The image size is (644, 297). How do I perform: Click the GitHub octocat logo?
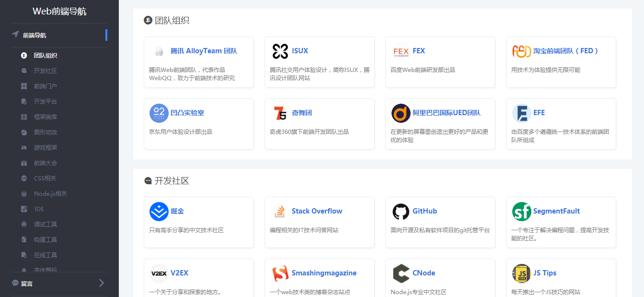(x=401, y=212)
